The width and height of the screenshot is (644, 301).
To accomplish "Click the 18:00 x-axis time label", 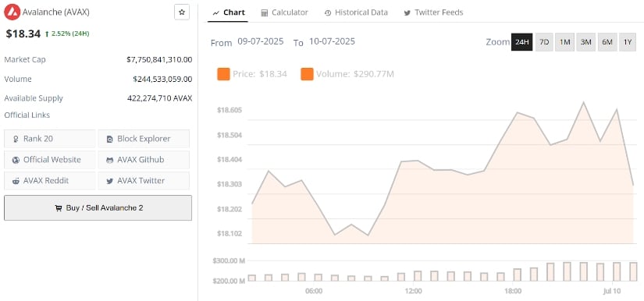I will click(513, 291).
